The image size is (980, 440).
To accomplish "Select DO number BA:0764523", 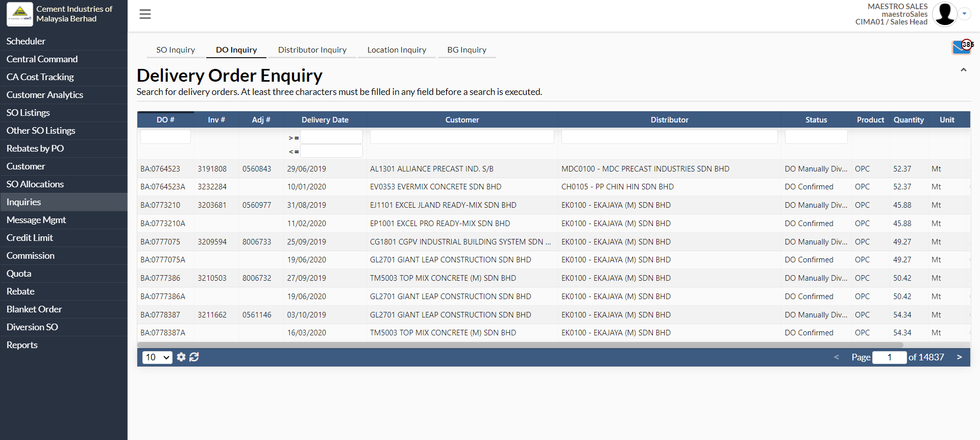I will [160, 169].
